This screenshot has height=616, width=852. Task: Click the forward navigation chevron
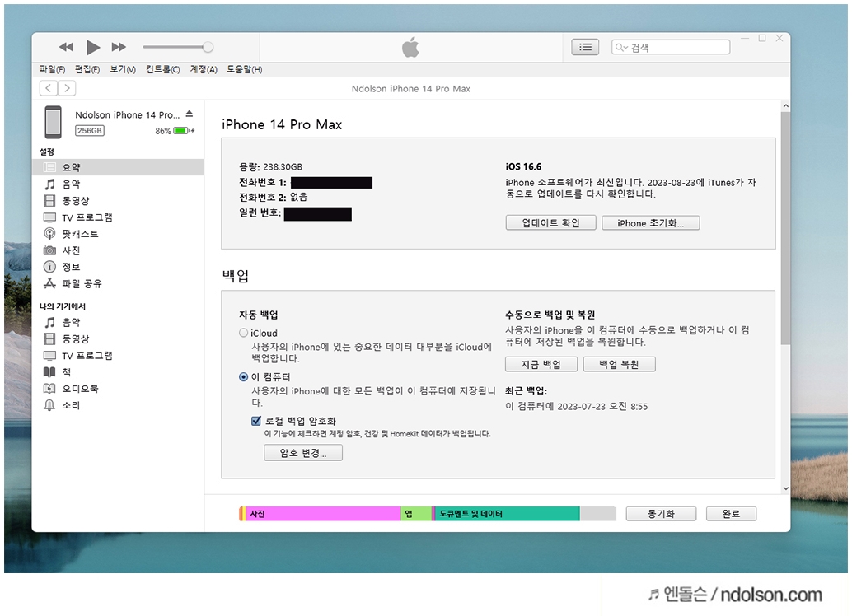coord(67,88)
